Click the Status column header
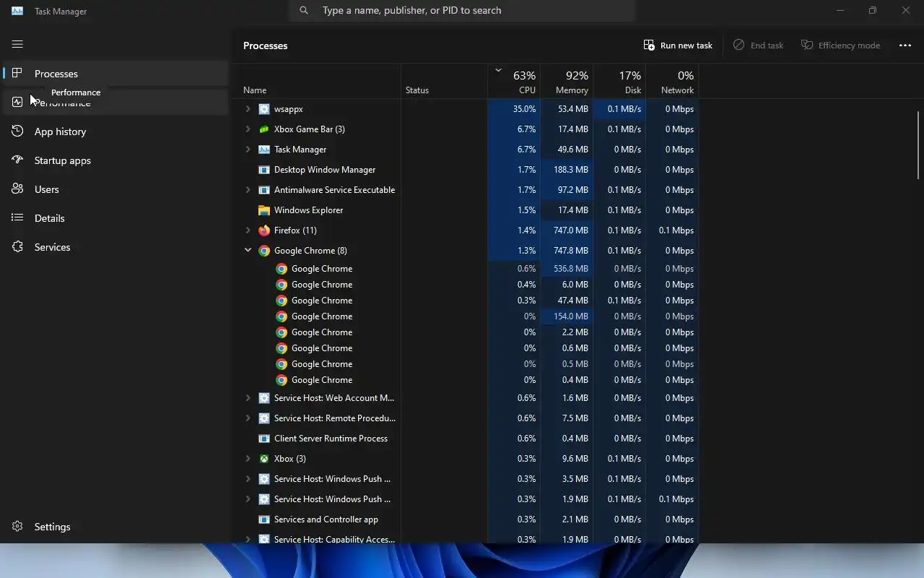The width and height of the screenshot is (924, 578). 445,82
